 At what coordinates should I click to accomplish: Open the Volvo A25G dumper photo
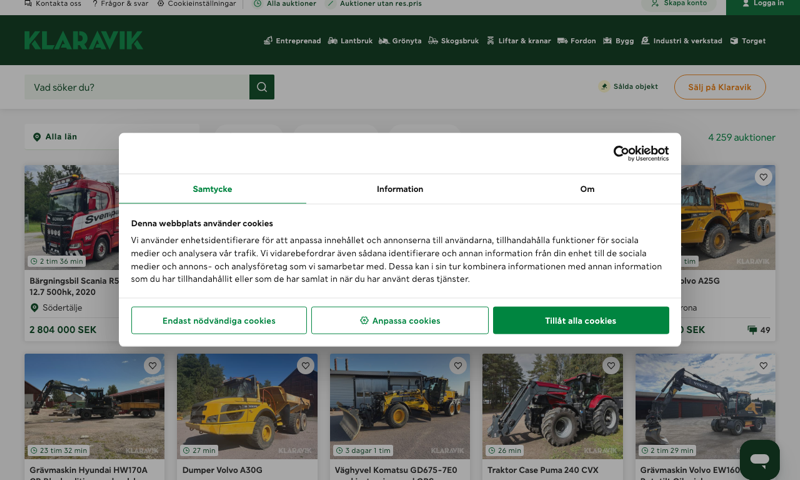(x=728, y=217)
